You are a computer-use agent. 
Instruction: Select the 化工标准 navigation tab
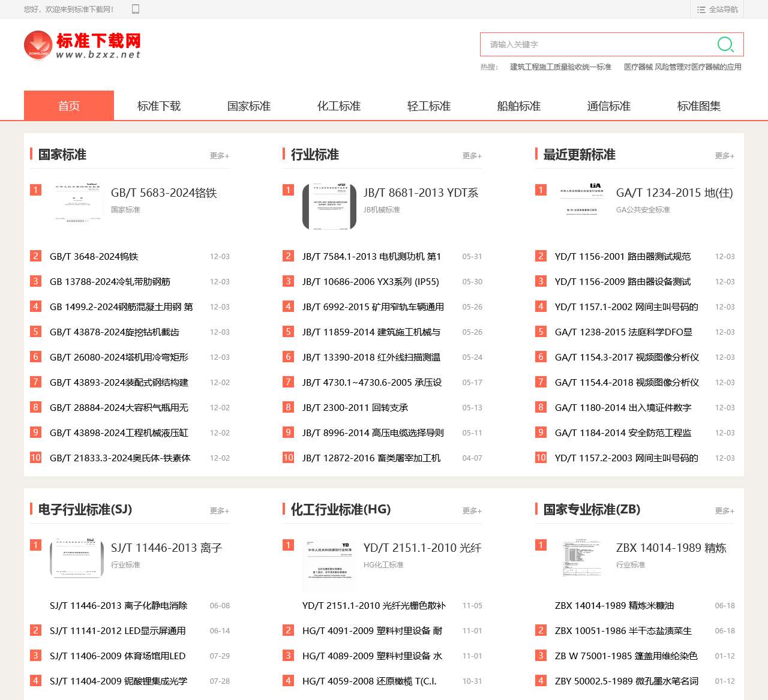(339, 106)
